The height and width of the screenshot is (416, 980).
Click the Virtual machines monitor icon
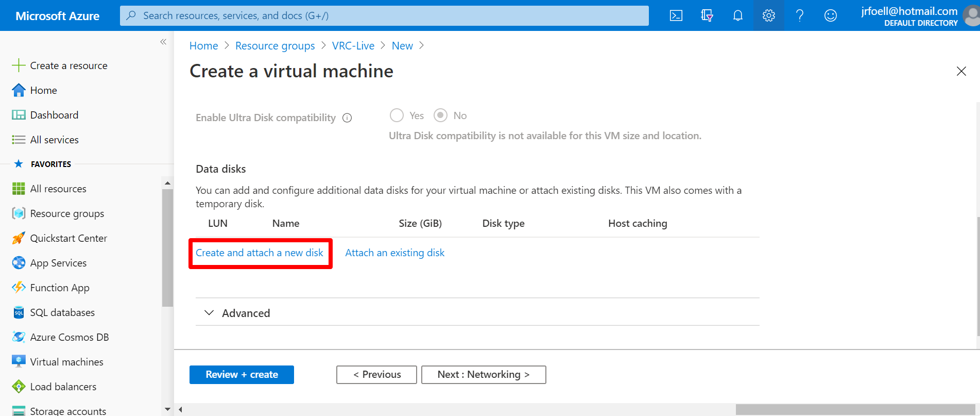coord(19,362)
